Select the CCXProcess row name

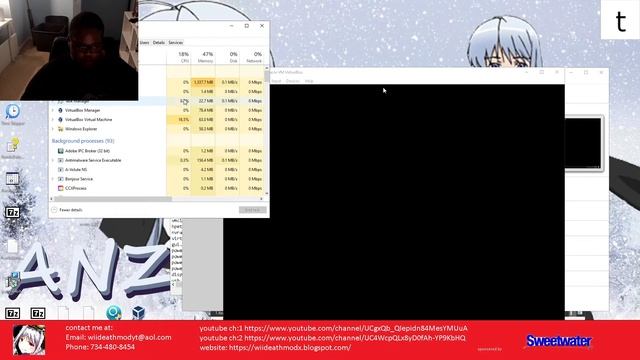pos(76,189)
